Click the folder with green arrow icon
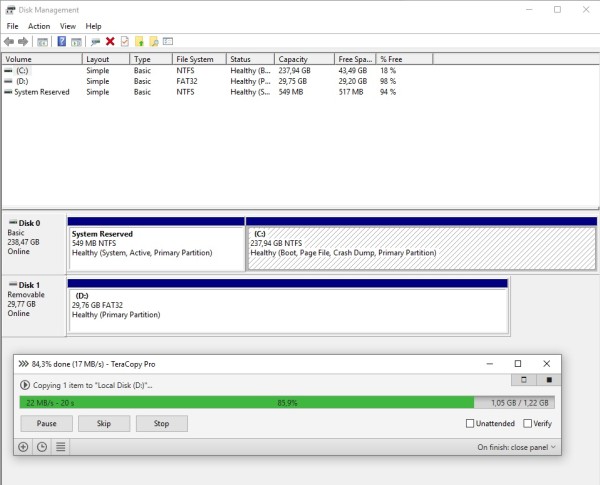Image resolution: width=600 pixels, height=485 pixels. 139,41
